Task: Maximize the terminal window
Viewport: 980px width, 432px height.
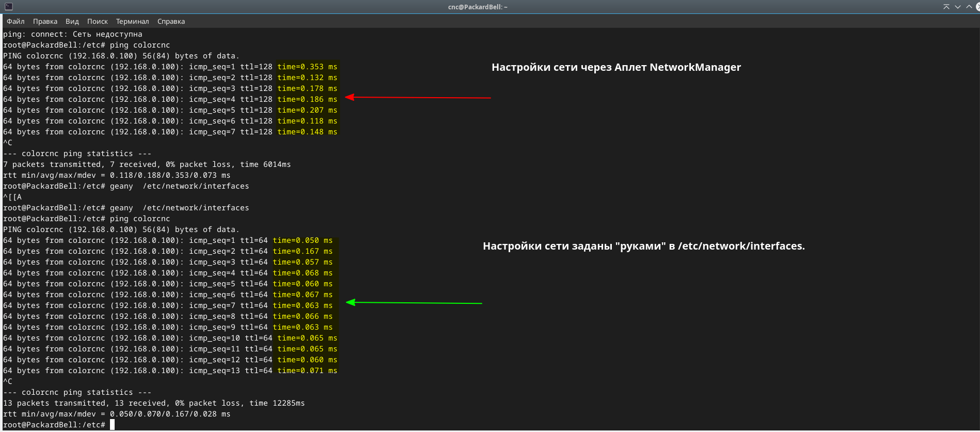Action: 969,7
